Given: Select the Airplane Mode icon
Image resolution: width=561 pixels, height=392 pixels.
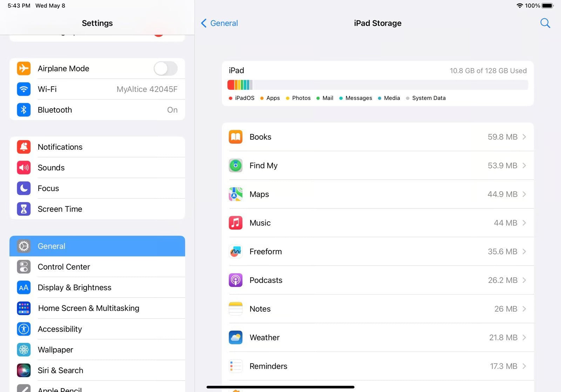Looking at the screenshot, I should tap(23, 68).
